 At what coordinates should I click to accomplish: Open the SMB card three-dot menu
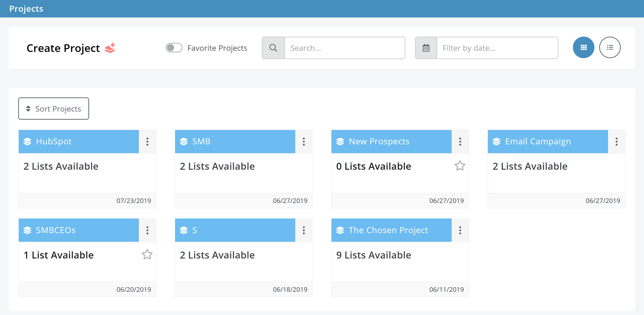(x=304, y=141)
